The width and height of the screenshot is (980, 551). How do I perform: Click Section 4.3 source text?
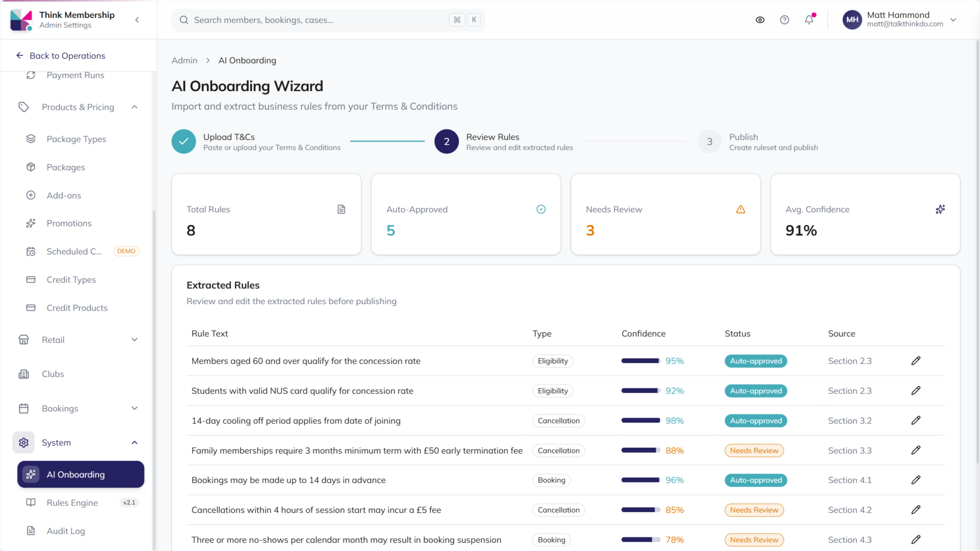(850, 540)
